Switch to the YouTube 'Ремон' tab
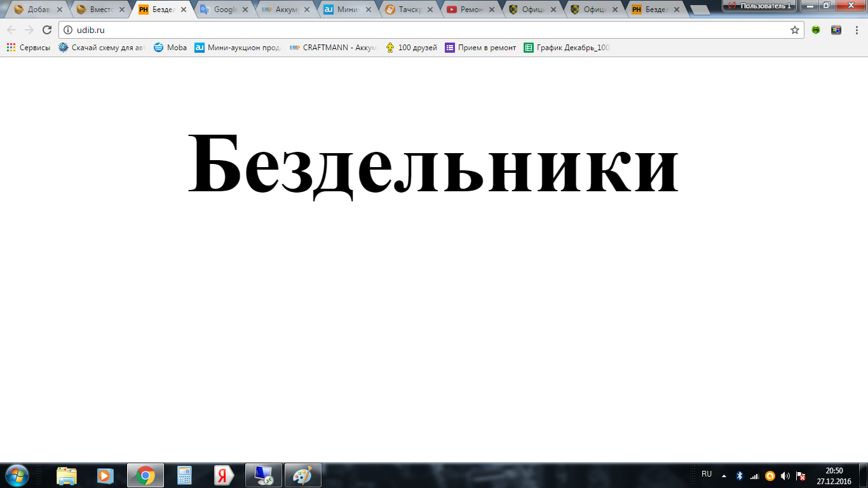 tap(471, 10)
